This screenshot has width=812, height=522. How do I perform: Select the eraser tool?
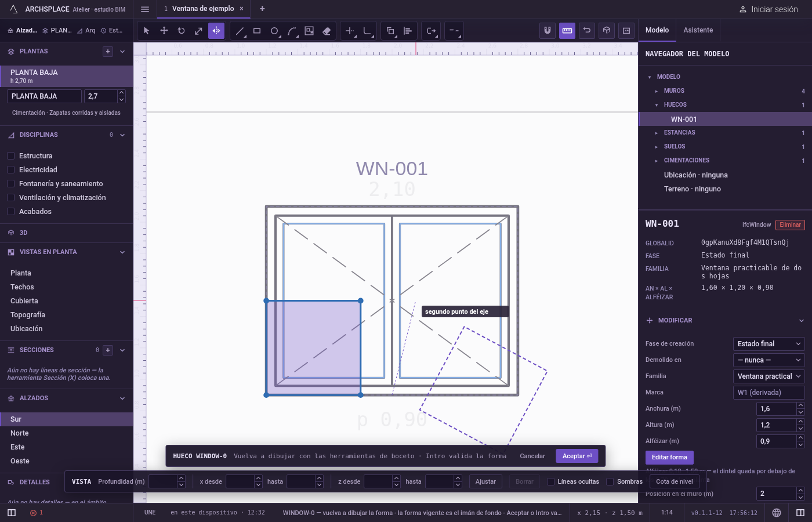[327, 31]
